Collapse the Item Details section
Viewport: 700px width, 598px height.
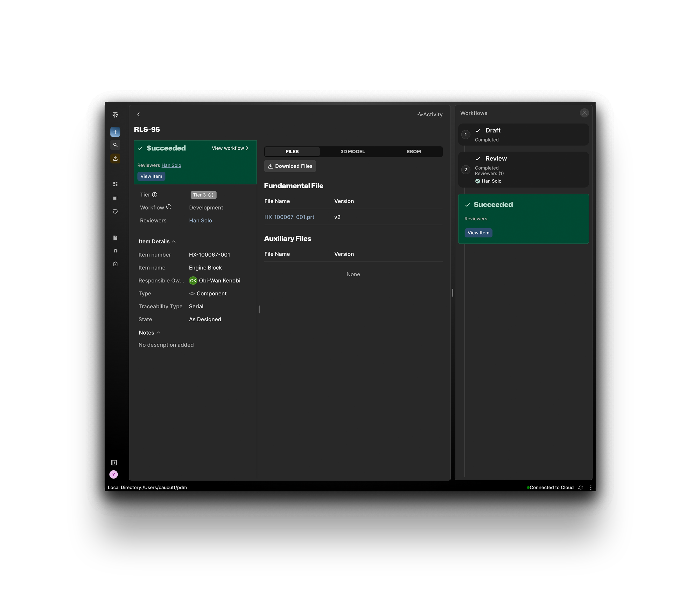[174, 241]
